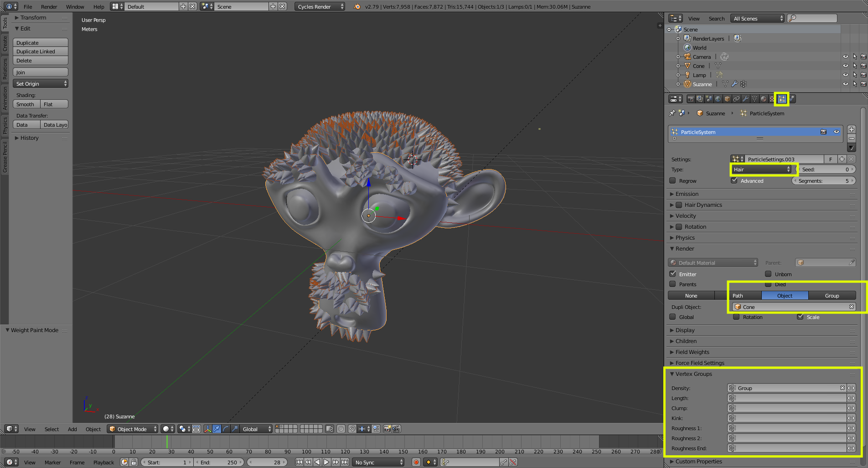Uncheck the Advanced checkbox
This screenshot has height=468, width=868.
(734, 180)
